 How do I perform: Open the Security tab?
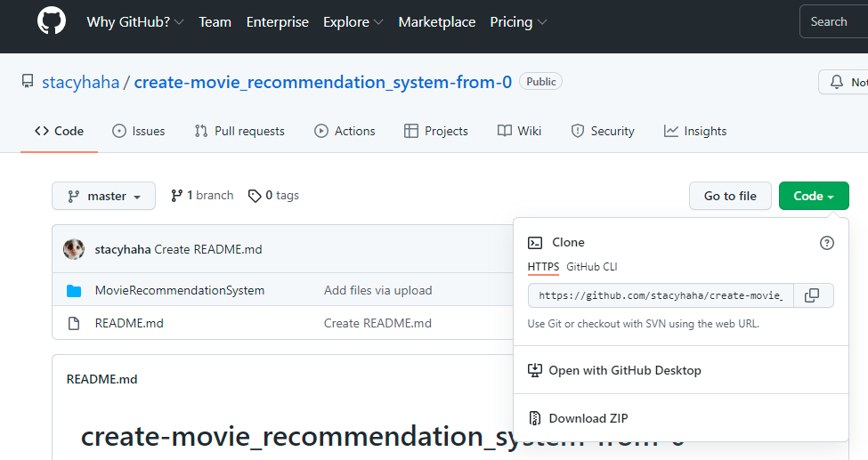[x=603, y=131]
